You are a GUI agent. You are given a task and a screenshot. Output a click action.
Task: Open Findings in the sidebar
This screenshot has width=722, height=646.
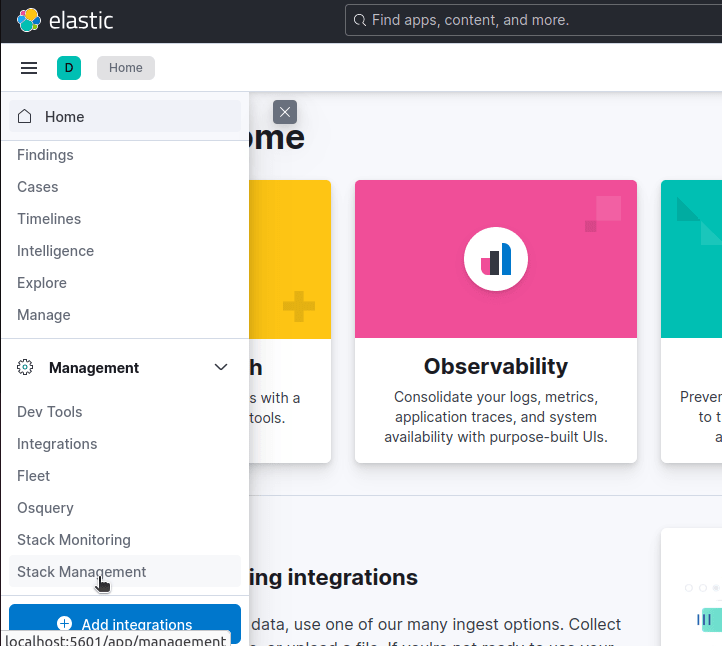45,155
